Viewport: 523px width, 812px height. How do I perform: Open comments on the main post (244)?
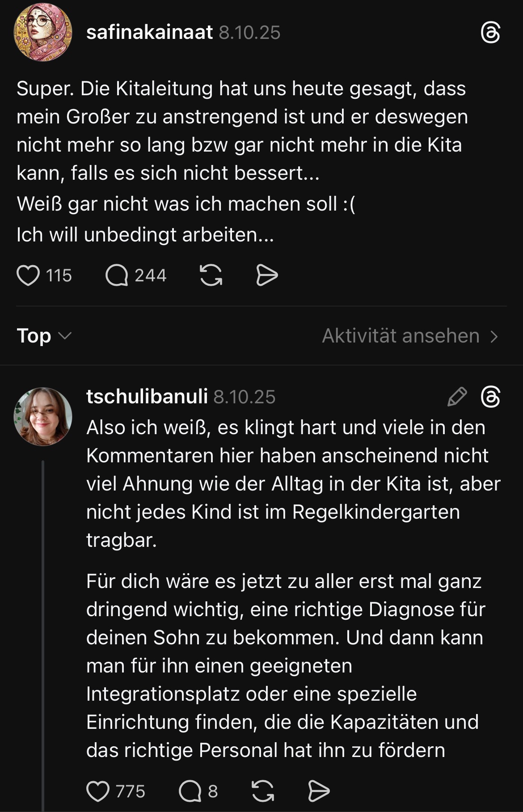pyautogui.click(x=117, y=275)
